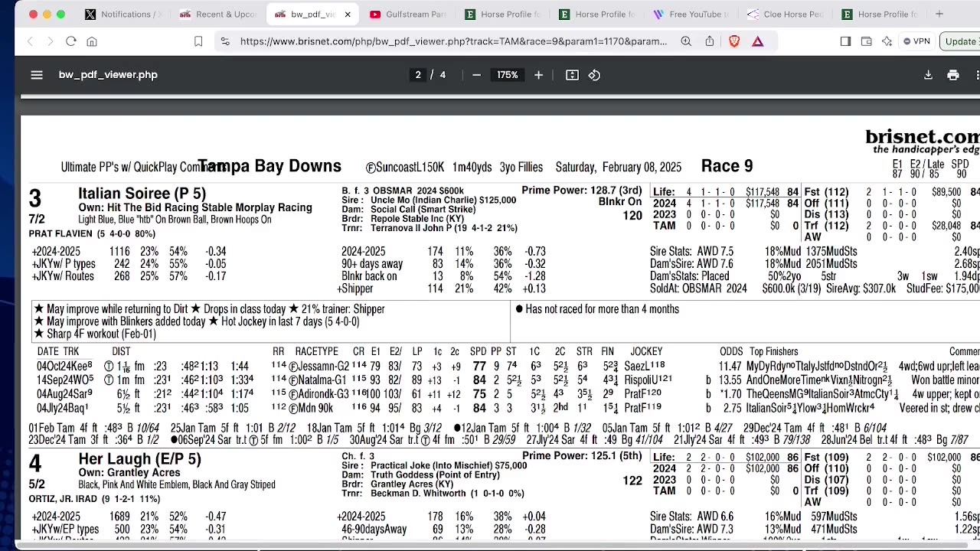Click the Race 9 heading
The width and height of the screenshot is (980, 551).
727,166
